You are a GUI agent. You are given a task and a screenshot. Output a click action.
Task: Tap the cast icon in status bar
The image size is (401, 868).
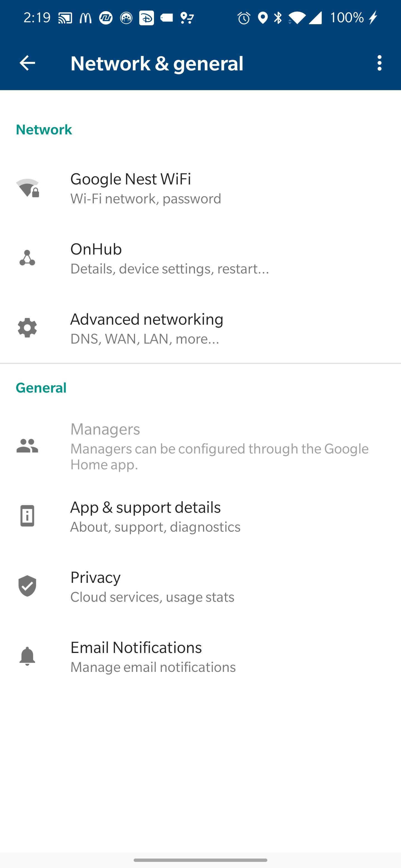pyautogui.click(x=65, y=18)
